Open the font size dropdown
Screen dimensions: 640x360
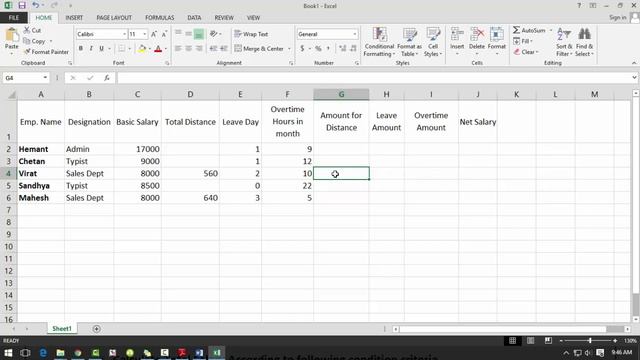[x=144, y=34]
